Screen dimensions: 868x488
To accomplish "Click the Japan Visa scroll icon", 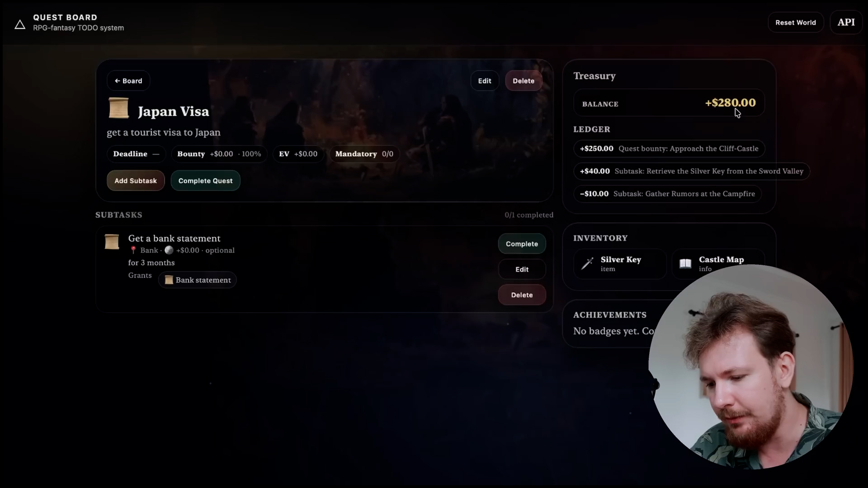I will click(119, 108).
